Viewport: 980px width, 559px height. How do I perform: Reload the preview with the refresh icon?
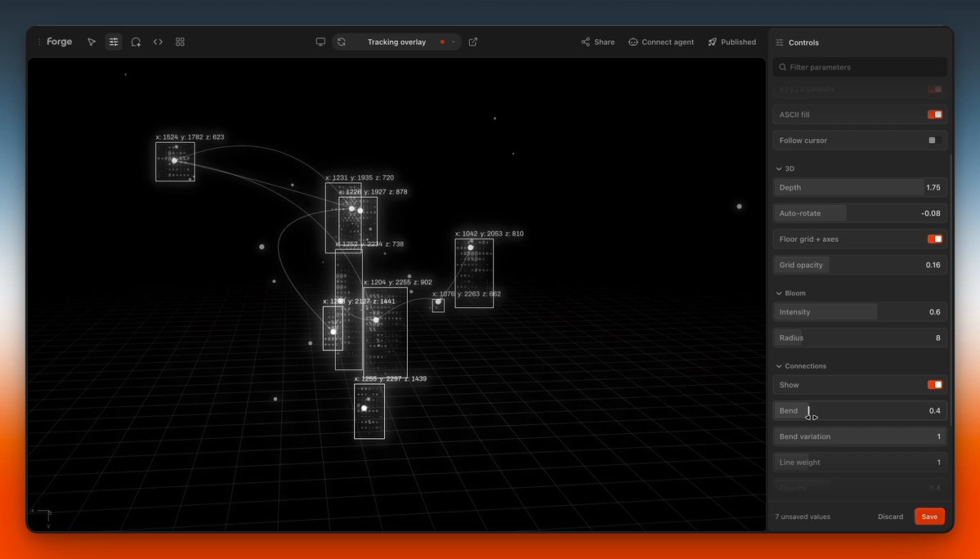[342, 42]
